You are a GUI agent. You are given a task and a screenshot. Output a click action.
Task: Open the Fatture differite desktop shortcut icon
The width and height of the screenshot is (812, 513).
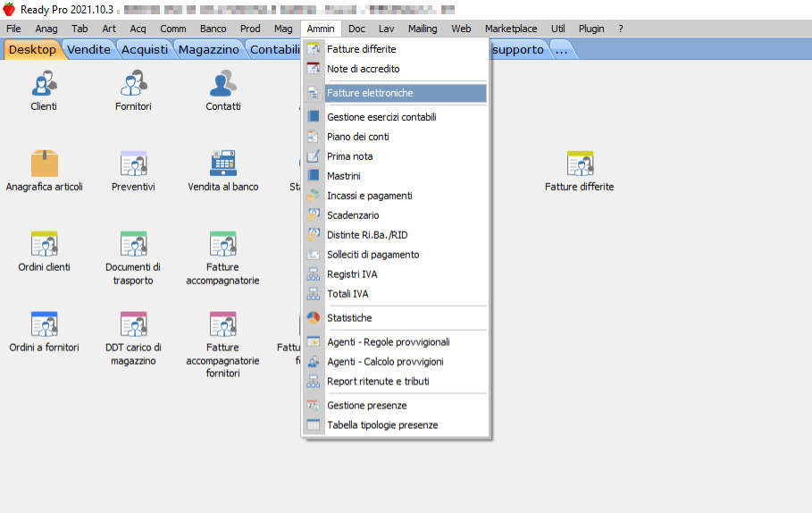[580, 164]
